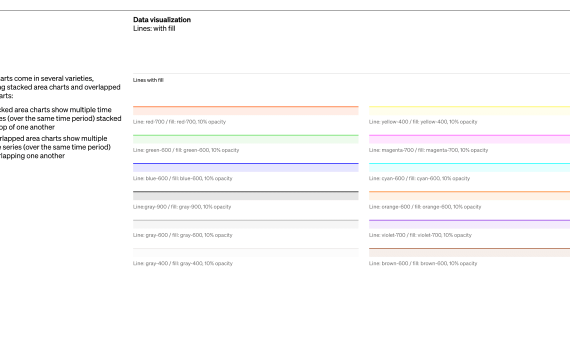570x360 pixels.
Task: Click the 'Data visualization' heading
Action: [x=162, y=20]
